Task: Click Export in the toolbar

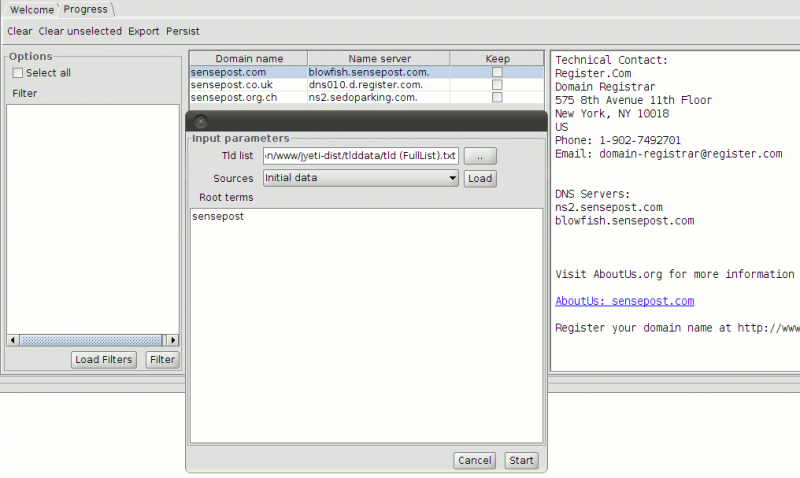Action: coord(143,31)
